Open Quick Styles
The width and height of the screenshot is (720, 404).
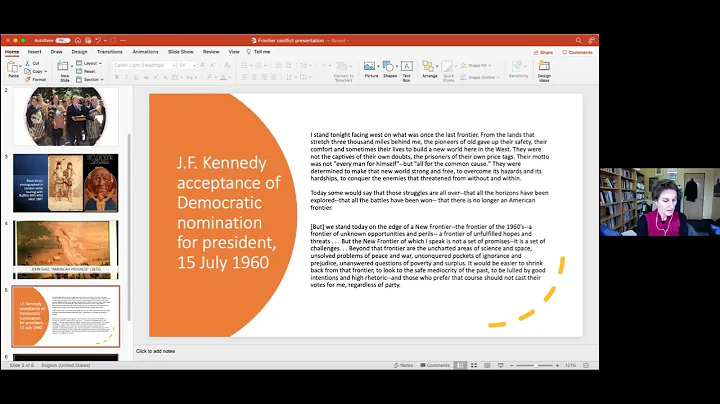point(448,70)
